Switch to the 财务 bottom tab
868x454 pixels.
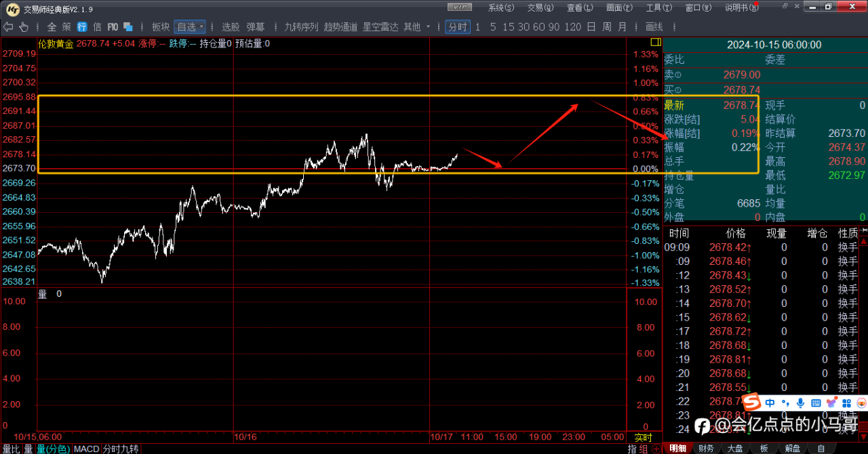(x=706, y=449)
